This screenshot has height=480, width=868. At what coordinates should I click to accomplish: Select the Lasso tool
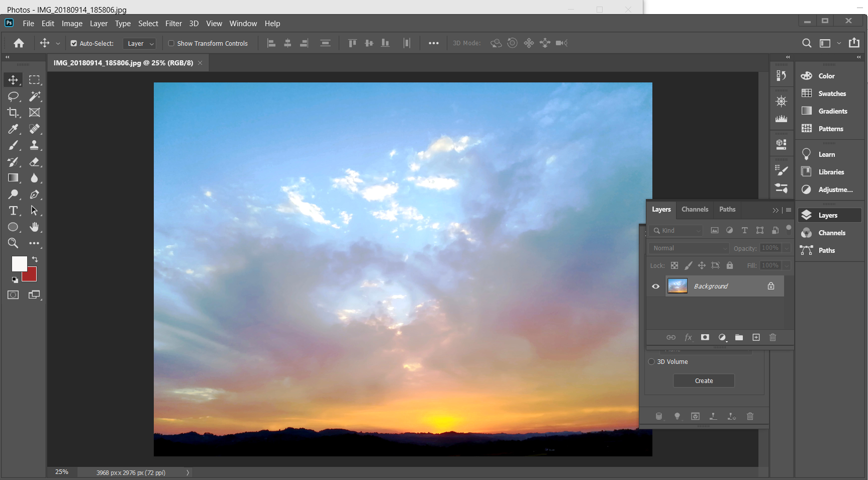13,96
